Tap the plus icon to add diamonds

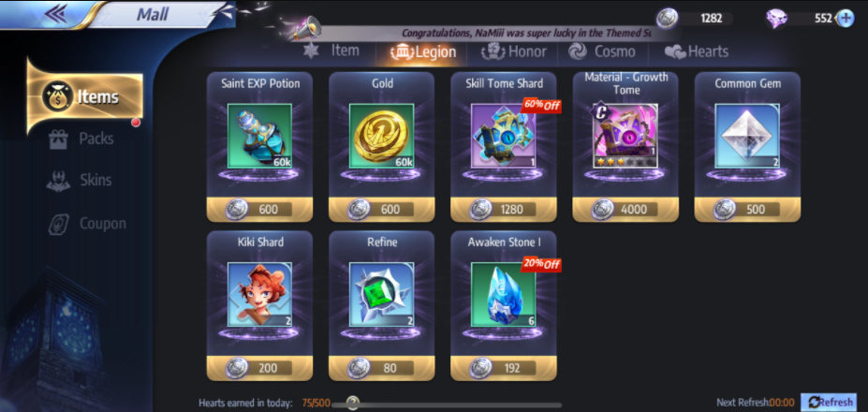846,19
